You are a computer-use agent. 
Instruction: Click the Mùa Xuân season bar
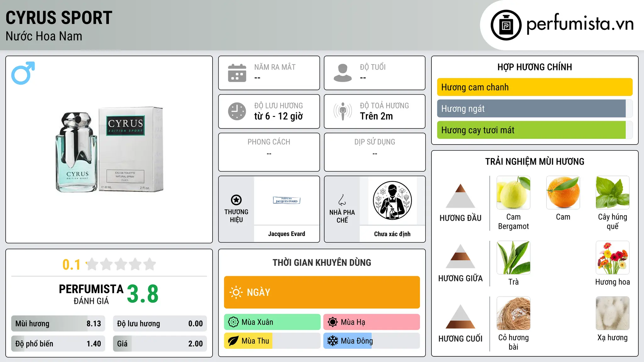pos(272,322)
